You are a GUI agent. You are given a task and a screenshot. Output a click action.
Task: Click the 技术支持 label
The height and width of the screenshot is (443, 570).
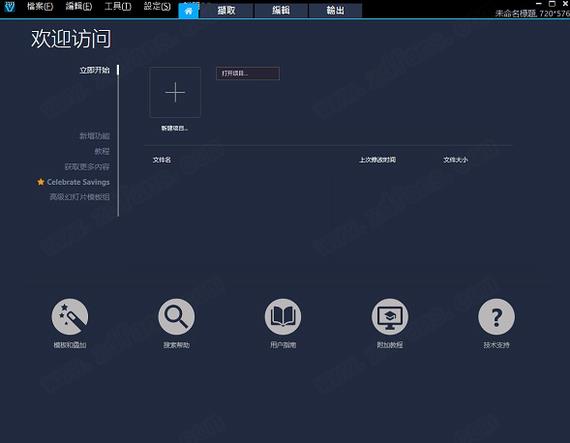coord(496,345)
